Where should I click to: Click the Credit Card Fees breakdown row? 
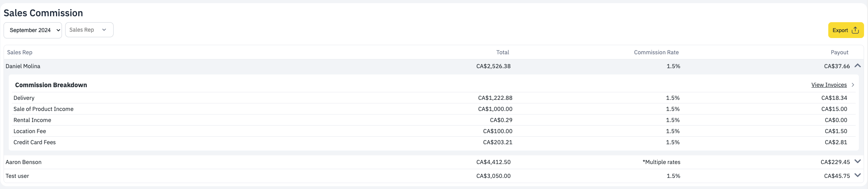tap(434, 142)
